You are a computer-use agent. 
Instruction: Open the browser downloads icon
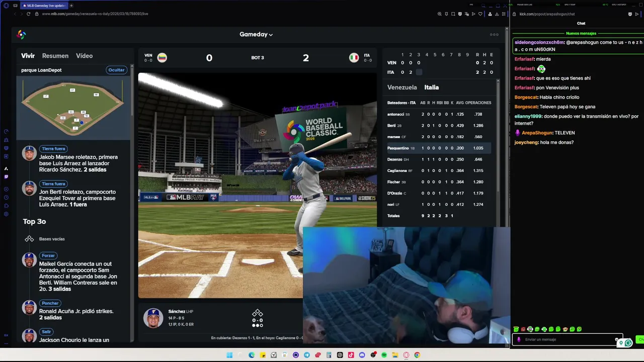pyautogui.click(x=497, y=14)
